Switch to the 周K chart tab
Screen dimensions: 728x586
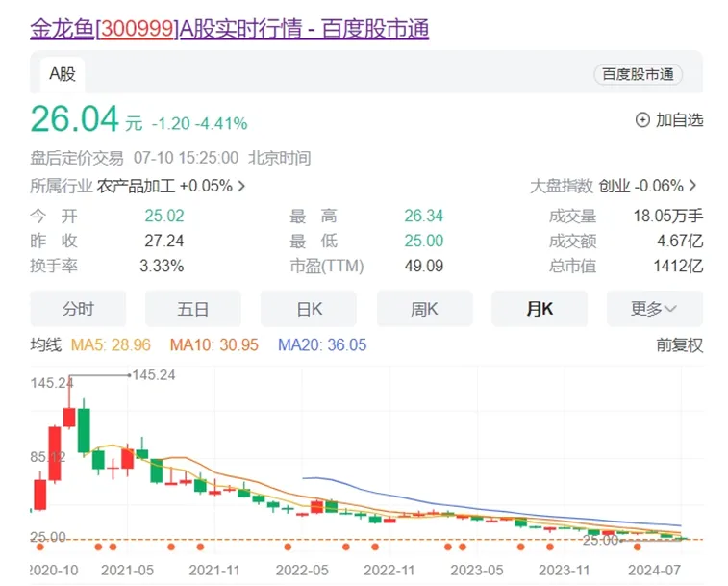[x=425, y=309]
